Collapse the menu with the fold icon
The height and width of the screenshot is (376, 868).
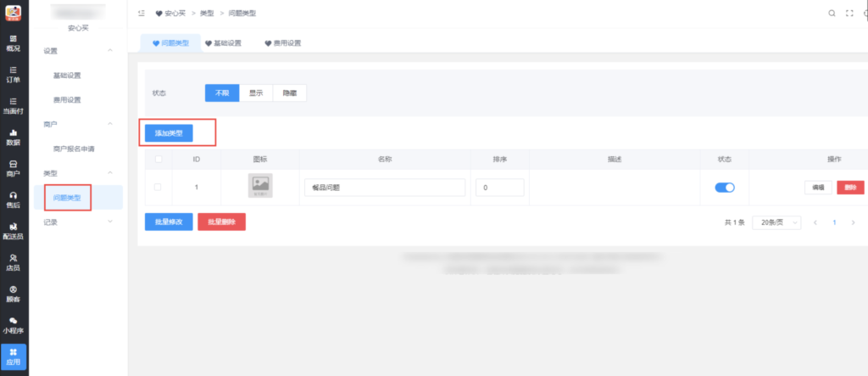pos(142,14)
